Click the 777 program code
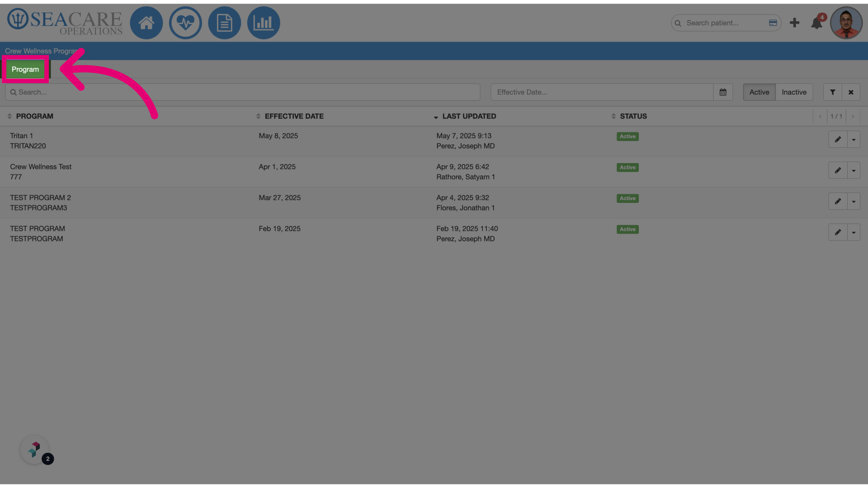The height and width of the screenshot is (488, 868). pos(16,177)
